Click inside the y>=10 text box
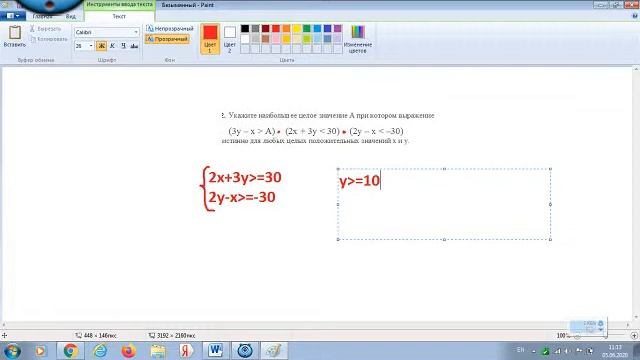 coord(444,204)
